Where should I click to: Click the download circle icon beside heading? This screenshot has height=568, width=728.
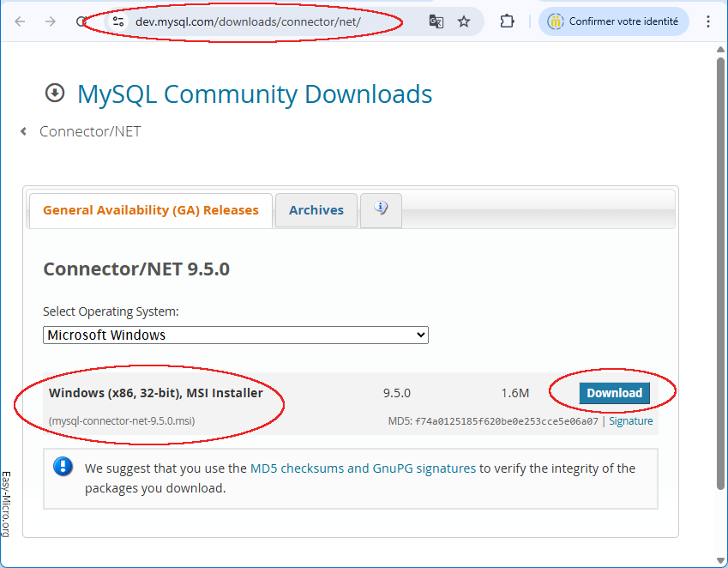coord(55,93)
